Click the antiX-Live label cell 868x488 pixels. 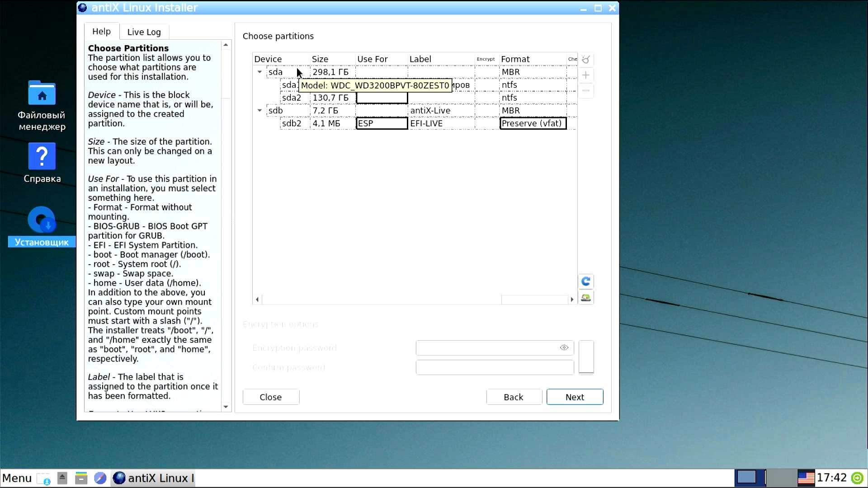[441, 110]
